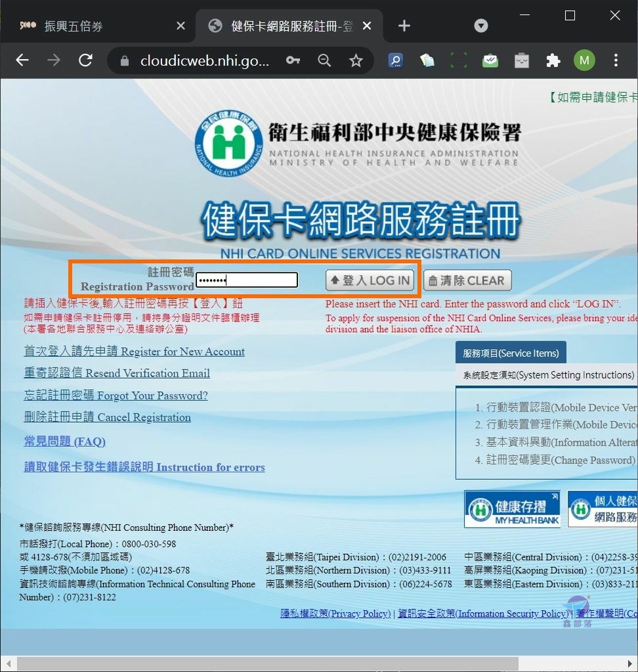The width and height of the screenshot is (638, 672).
Task: Open 常見問題 (FAQ) link
Action: (65, 442)
